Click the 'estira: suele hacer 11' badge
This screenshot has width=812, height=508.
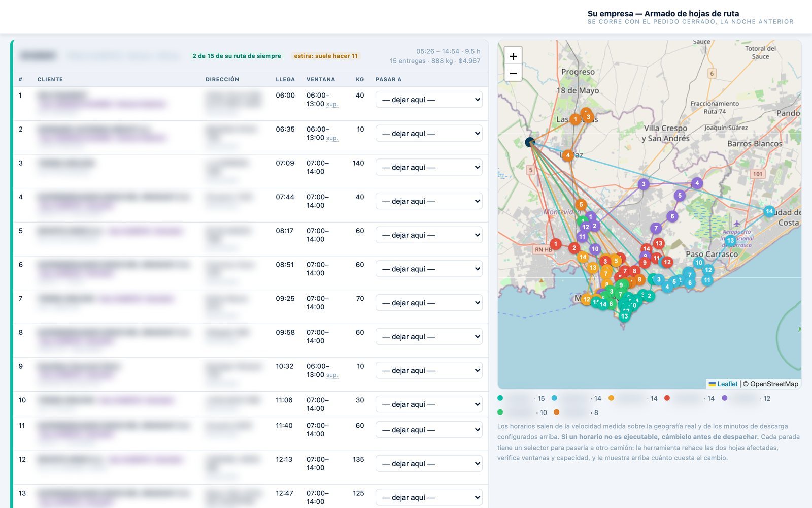(x=326, y=56)
